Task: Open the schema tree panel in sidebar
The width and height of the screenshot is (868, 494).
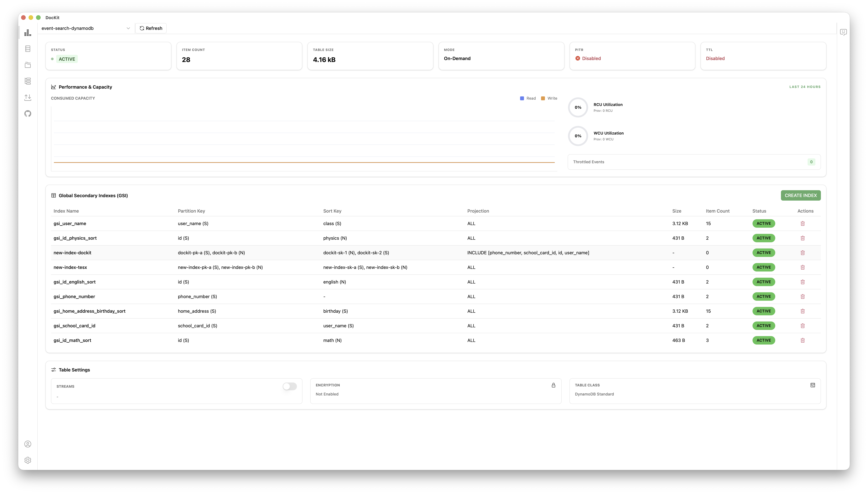Action: [27, 81]
